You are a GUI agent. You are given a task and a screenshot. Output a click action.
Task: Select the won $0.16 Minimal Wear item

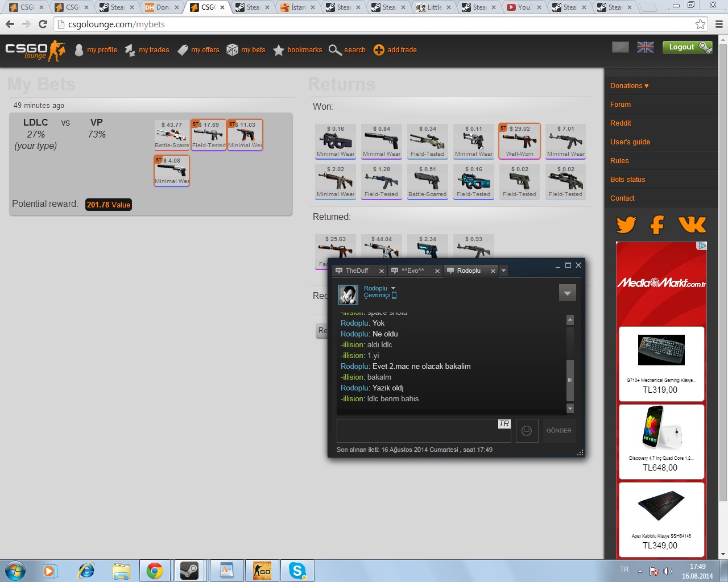tap(336, 141)
